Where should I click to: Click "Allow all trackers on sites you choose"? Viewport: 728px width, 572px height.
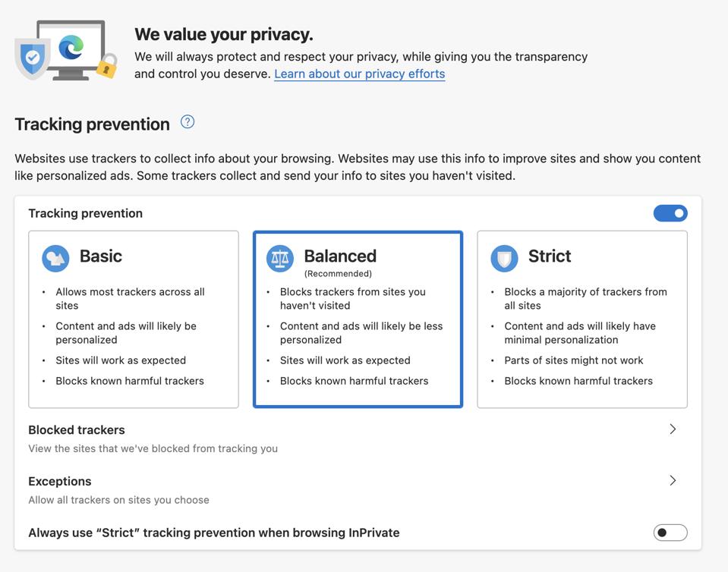[118, 500]
